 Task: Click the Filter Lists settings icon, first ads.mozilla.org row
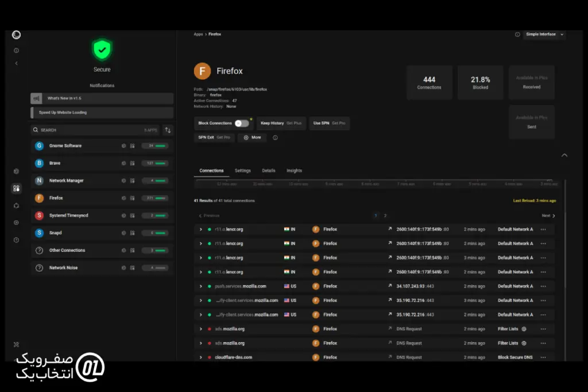click(524, 329)
